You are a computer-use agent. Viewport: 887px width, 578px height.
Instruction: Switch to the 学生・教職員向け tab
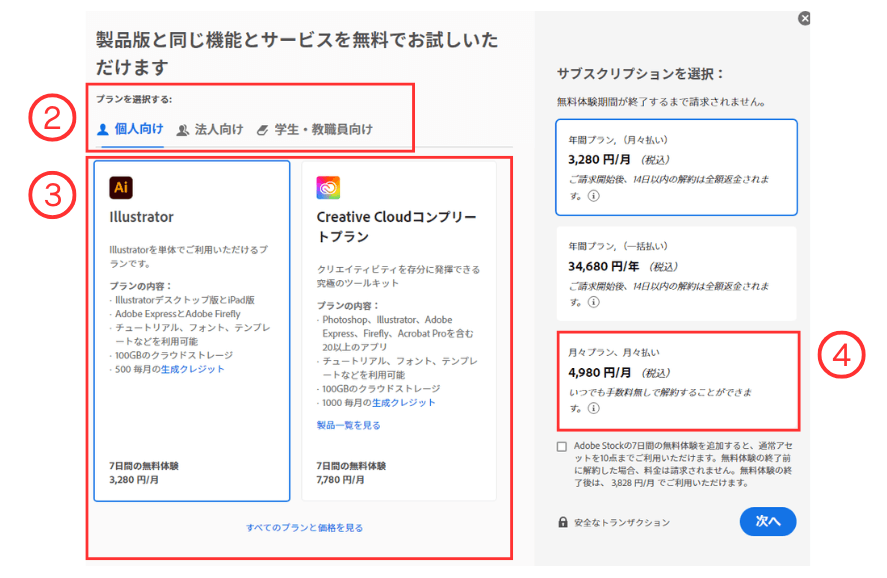314,130
